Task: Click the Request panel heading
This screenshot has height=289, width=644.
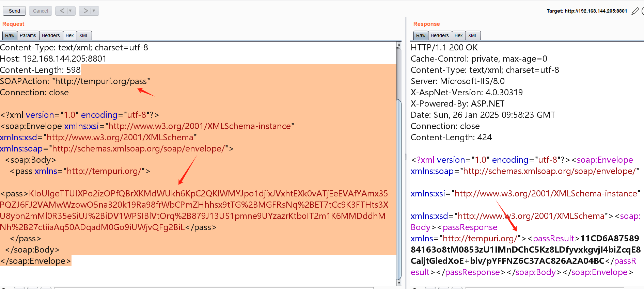Action: [13, 24]
